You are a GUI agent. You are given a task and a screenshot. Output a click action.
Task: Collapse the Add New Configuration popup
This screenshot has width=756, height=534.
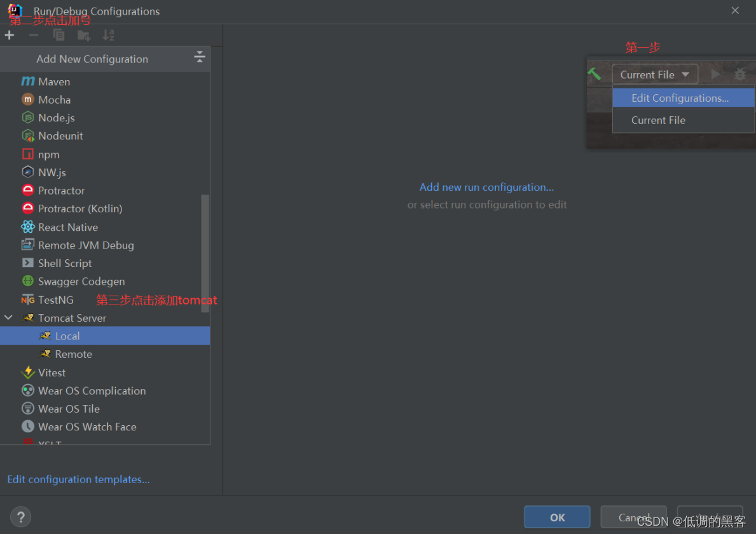pyautogui.click(x=199, y=57)
